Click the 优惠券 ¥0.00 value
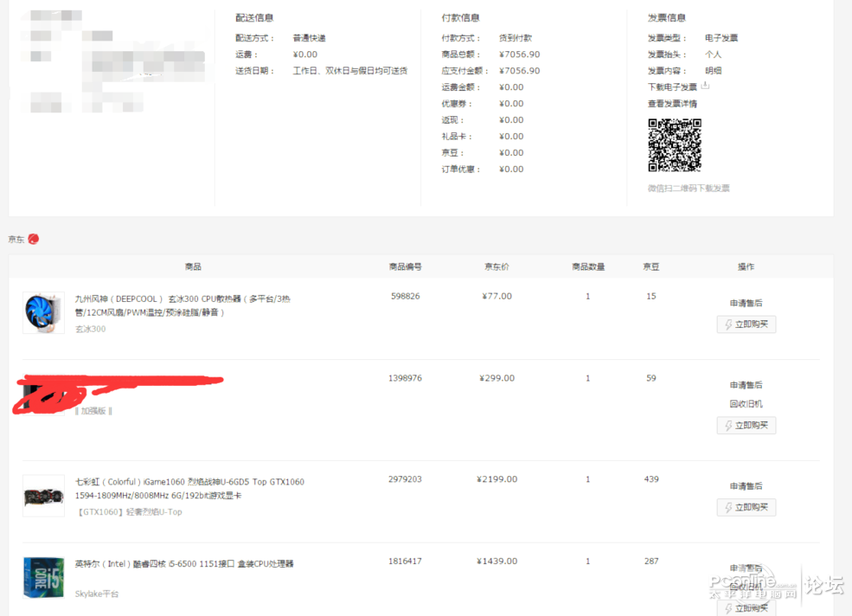 point(511,103)
